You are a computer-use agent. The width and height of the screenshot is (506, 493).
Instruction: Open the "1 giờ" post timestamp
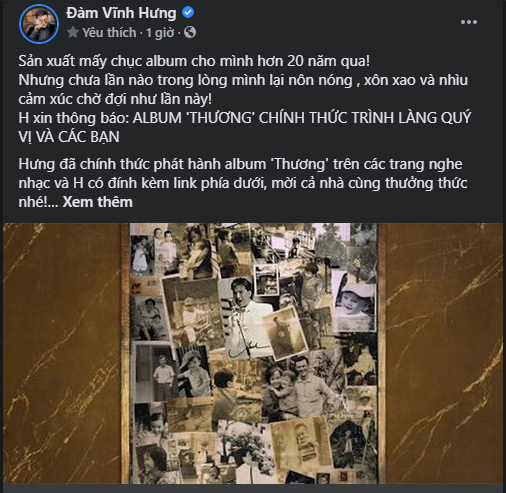(160, 33)
